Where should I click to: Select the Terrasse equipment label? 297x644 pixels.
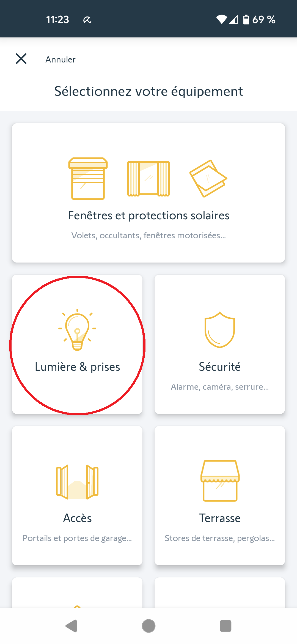coord(220,518)
